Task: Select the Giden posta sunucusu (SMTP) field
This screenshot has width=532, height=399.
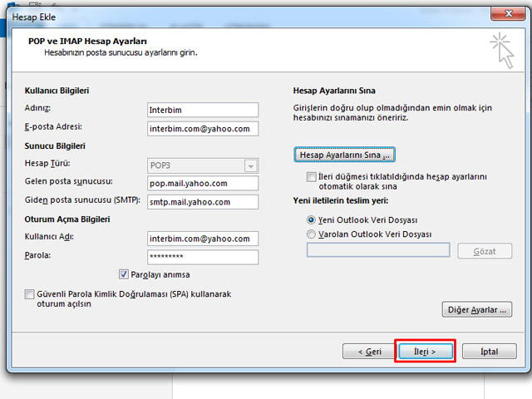Action: pyautogui.click(x=202, y=201)
